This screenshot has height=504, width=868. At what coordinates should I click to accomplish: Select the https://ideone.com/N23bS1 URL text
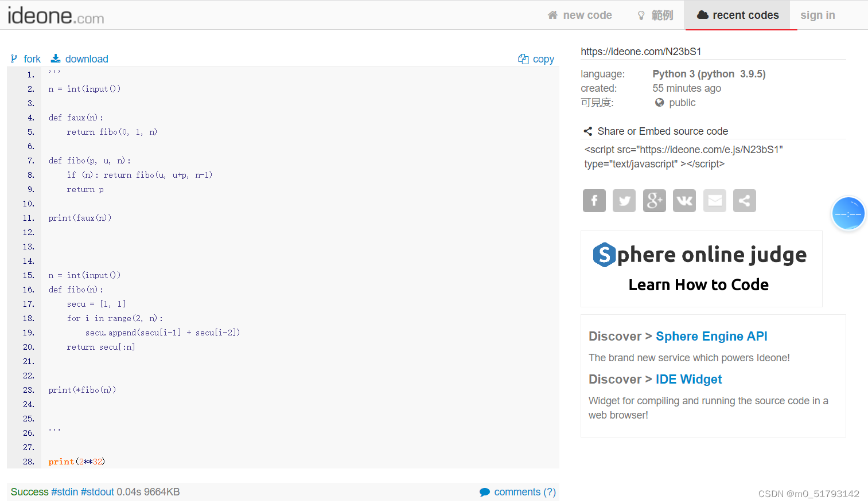(641, 52)
